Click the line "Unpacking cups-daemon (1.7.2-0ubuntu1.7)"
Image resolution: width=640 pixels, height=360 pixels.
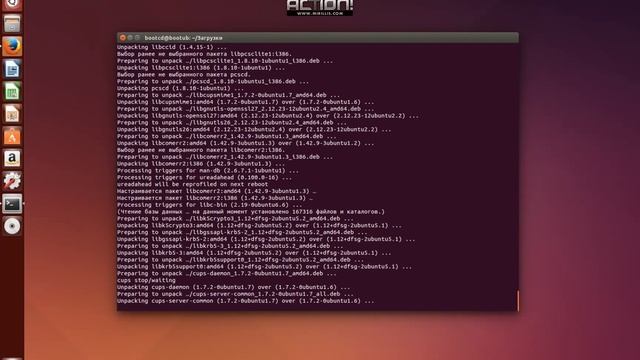tap(233, 287)
